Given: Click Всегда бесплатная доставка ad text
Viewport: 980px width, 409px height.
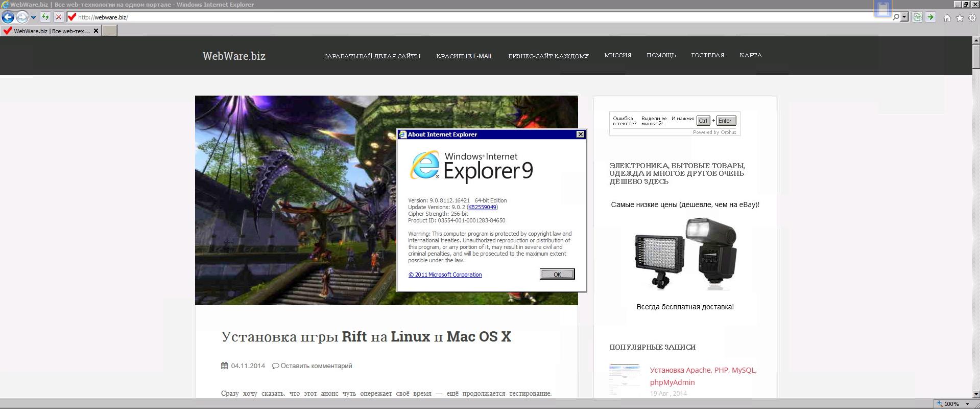Looking at the screenshot, I should [x=685, y=307].
